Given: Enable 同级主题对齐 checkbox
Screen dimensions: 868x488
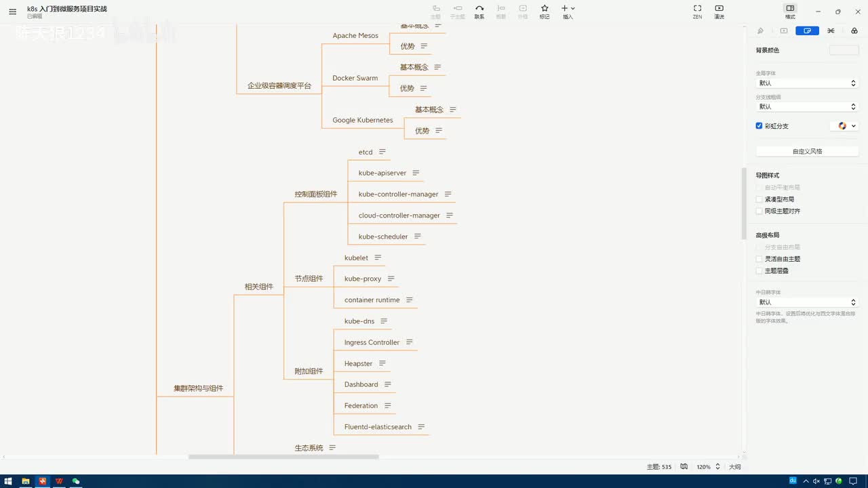Looking at the screenshot, I should tap(759, 211).
